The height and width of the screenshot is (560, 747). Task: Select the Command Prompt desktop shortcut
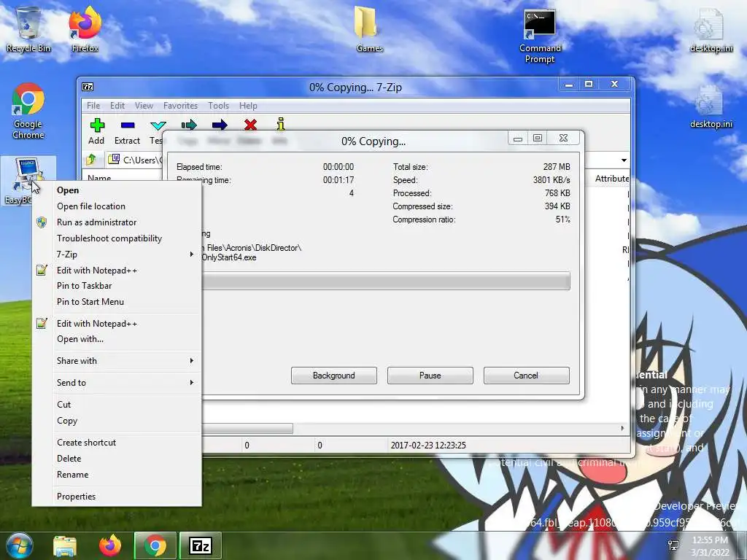coord(540,36)
